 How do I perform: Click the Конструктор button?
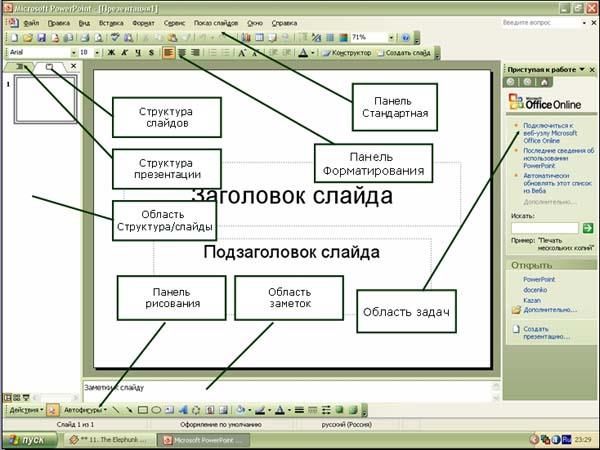347,53
